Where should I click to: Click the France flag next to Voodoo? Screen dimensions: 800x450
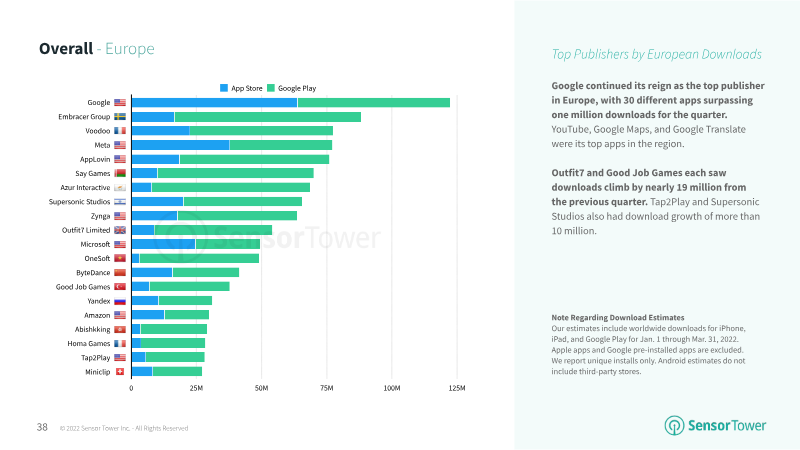pos(120,131)
